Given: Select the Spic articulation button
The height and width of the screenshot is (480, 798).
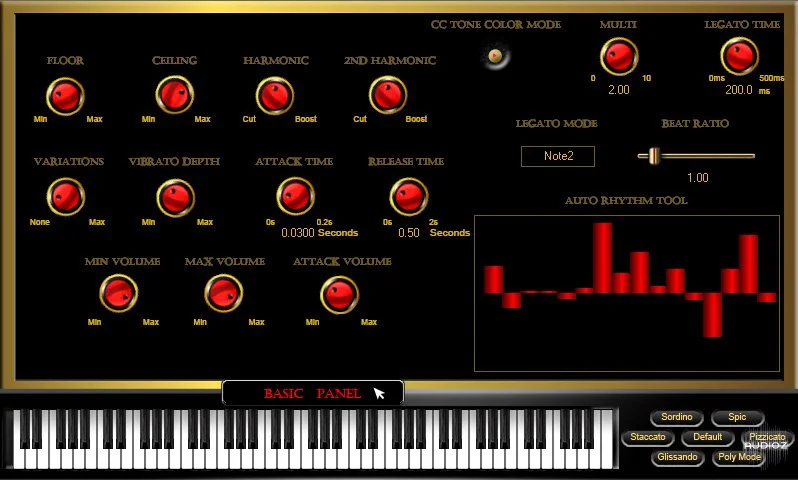Looking at the screenshot, I should (737, 417).
